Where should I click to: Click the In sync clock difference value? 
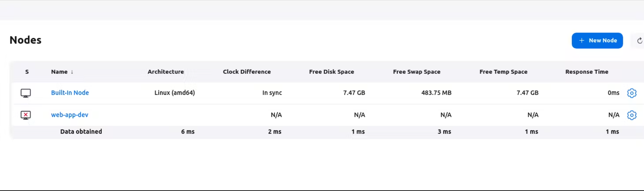click(x=272, y=93)
